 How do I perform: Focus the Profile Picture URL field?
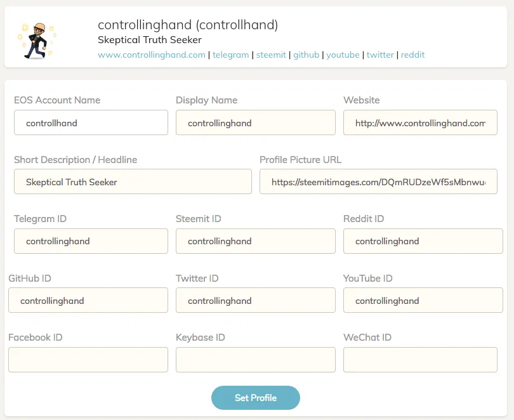pos(378,181)
